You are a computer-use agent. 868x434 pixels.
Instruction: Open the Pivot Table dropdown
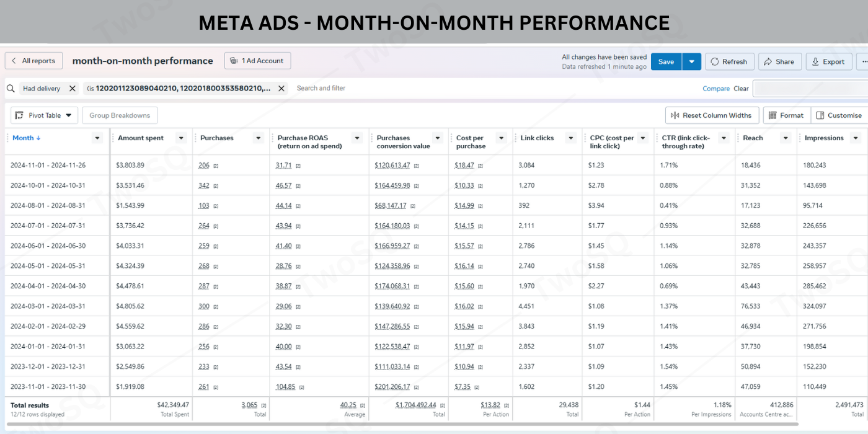point(44,115)
